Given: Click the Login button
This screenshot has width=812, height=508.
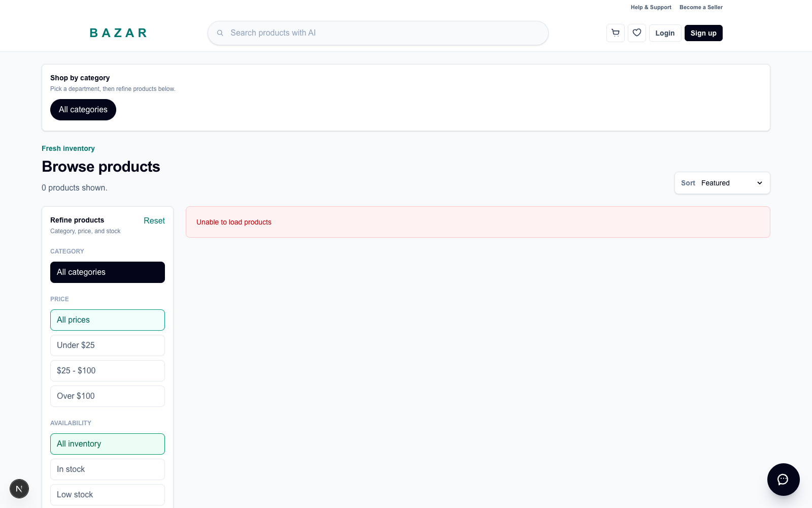Looking at the screenshot, I should (x=665, y=33).
